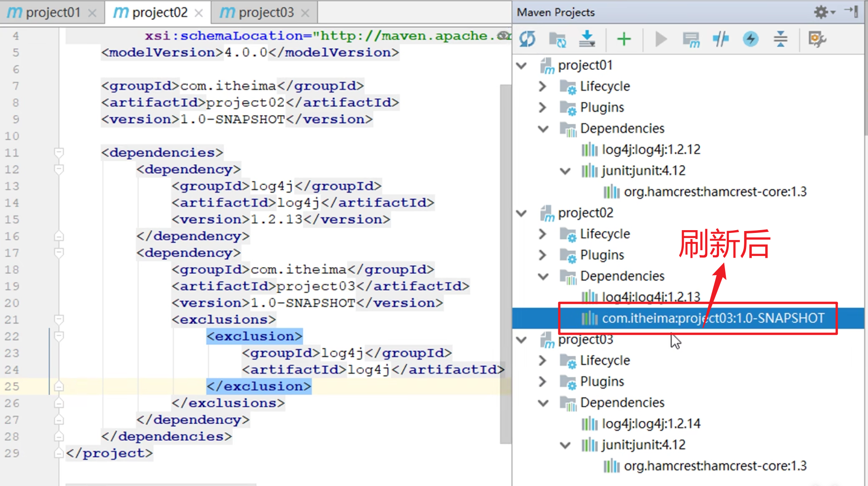The height and width of the screenshot is (486, 868).
Task: Fold the dependencies tag at line 11
Action: (x=59, y=152)
